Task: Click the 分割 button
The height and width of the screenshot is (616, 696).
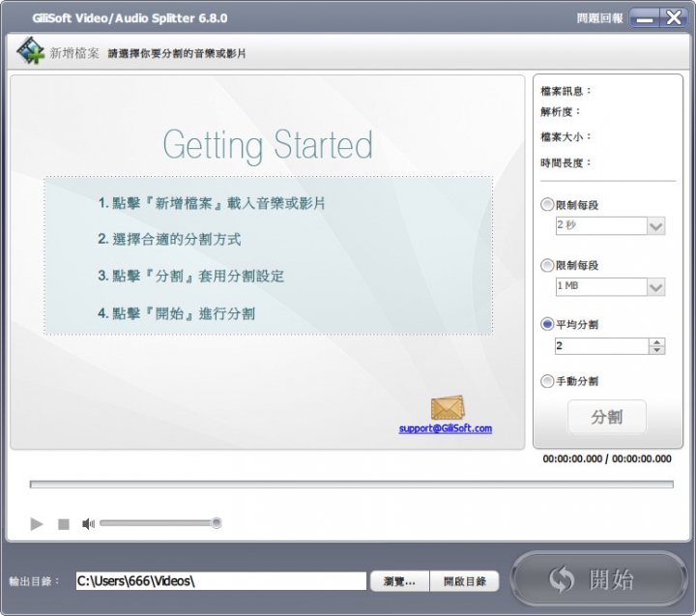Action: [x=607, y=417]
